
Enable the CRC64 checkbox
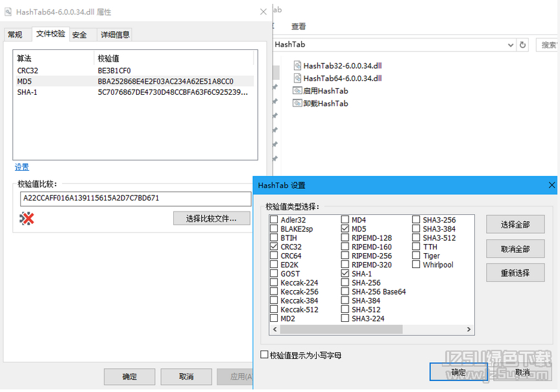click(274, 256)
